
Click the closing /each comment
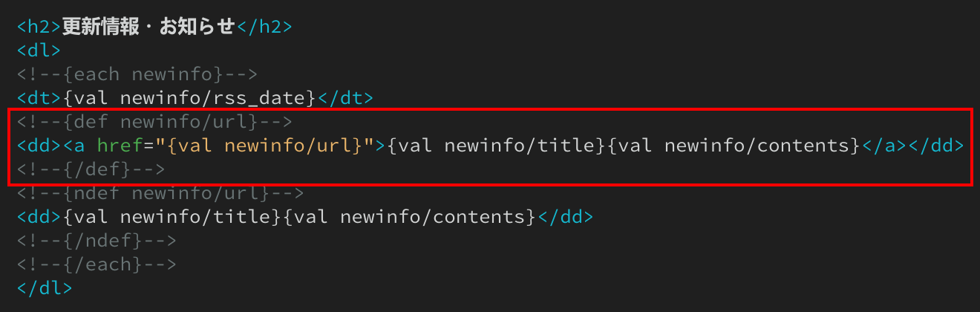(97, 264)
